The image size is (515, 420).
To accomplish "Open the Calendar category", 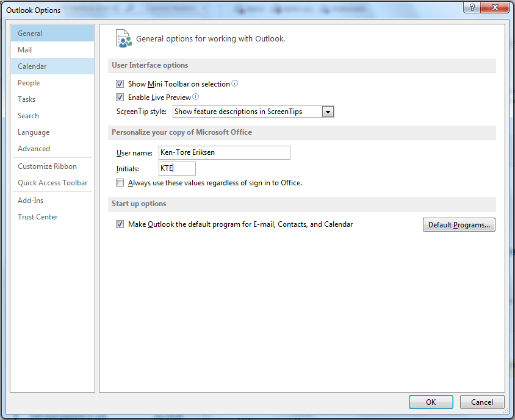I will (52, 66).
